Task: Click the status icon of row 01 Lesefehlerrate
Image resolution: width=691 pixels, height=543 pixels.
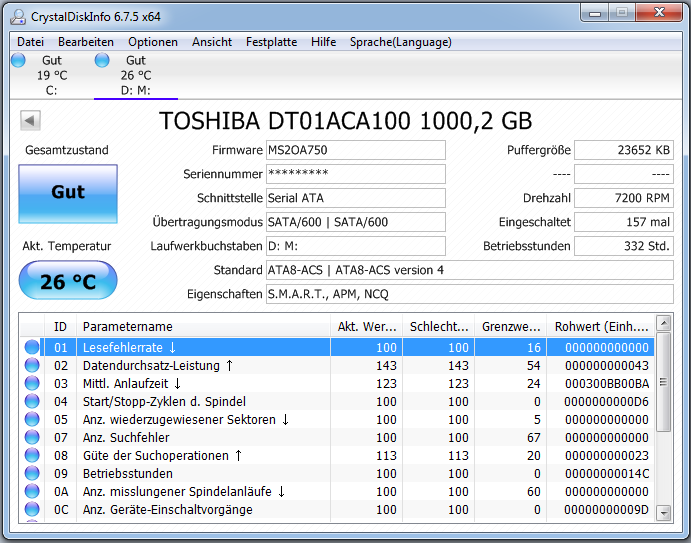Action: tap(32, 347)
